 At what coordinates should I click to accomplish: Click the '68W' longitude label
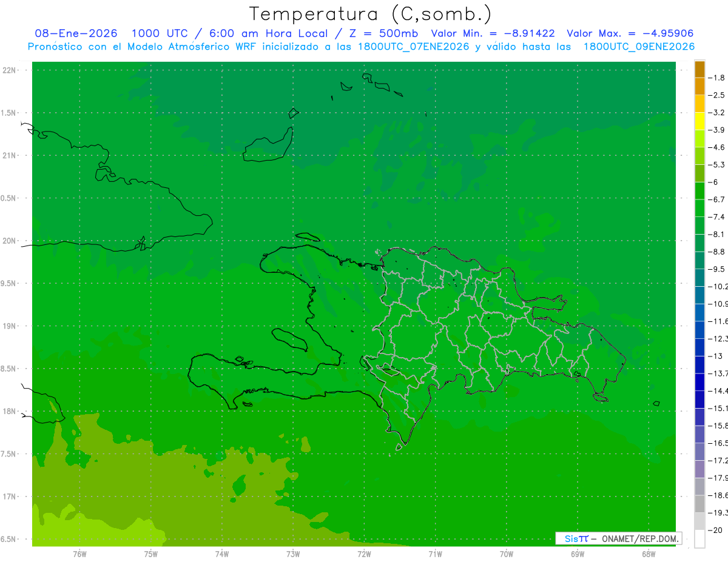648,554
